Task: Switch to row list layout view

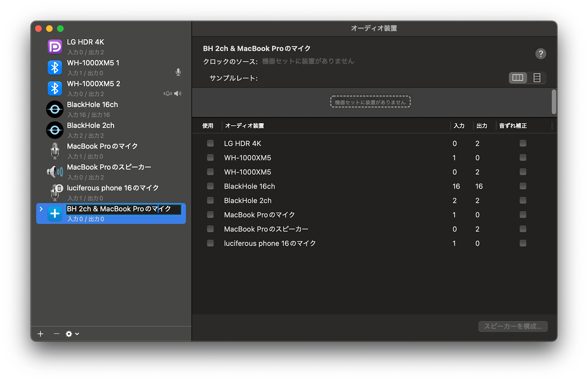Action: (x=537, y=78)
